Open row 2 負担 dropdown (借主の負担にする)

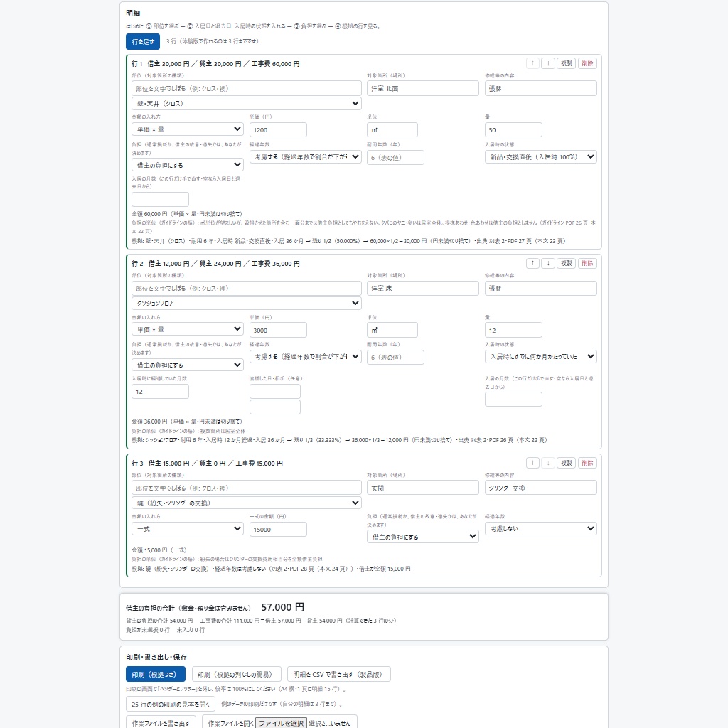coord(188,365)
